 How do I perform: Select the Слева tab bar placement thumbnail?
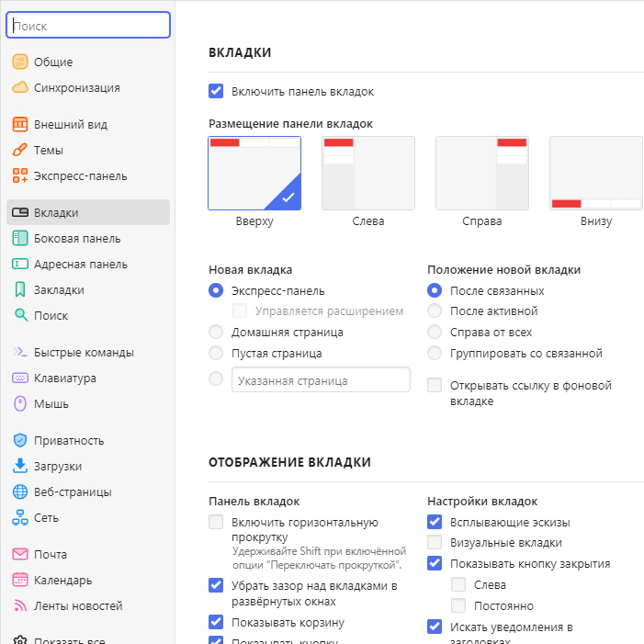[x=367, y=174]
